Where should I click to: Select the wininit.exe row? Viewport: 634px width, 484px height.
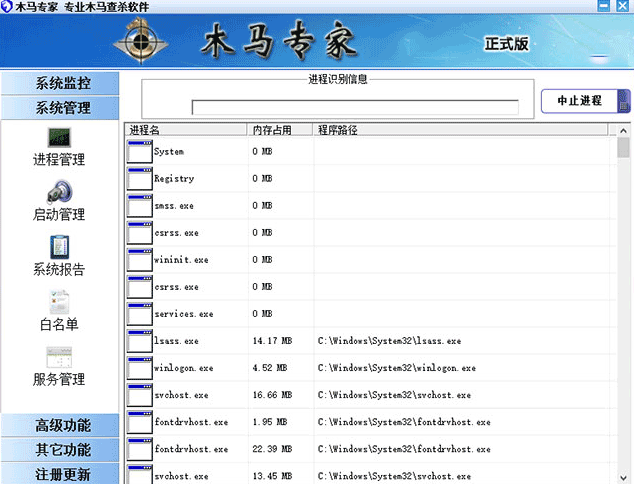[x=371, y=260]
